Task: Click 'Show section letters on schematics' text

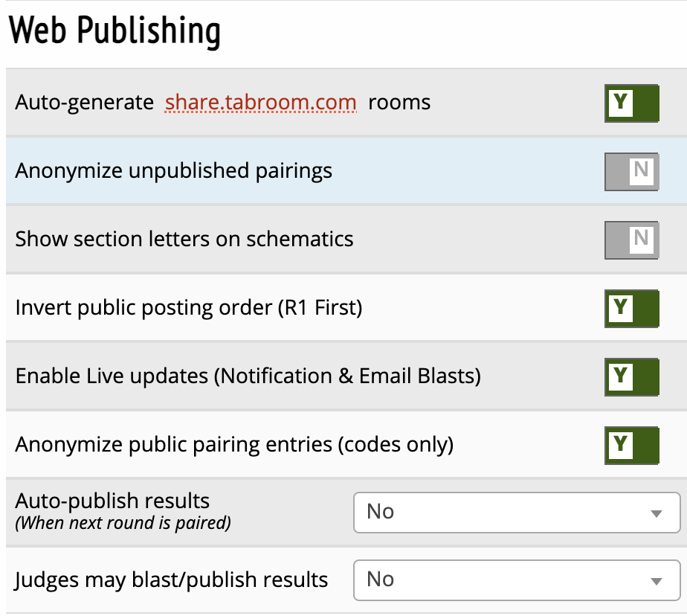Action: [184, 240]
